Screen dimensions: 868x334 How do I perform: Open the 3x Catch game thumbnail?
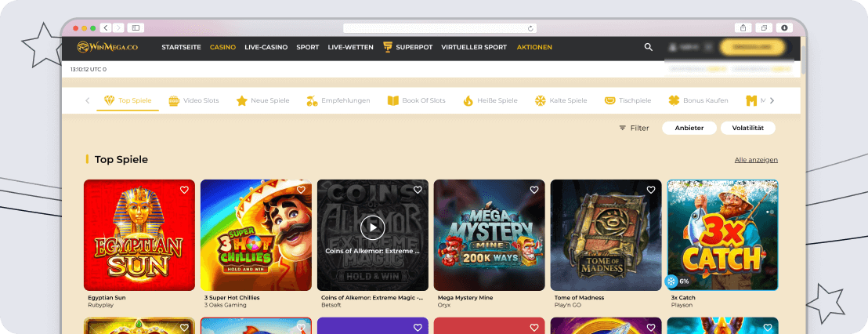722,235
